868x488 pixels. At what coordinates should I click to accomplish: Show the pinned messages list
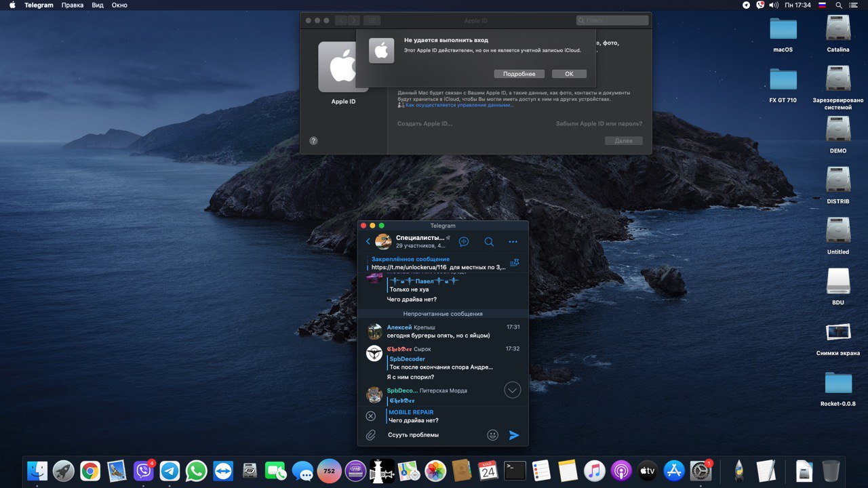tap(514, 263)
